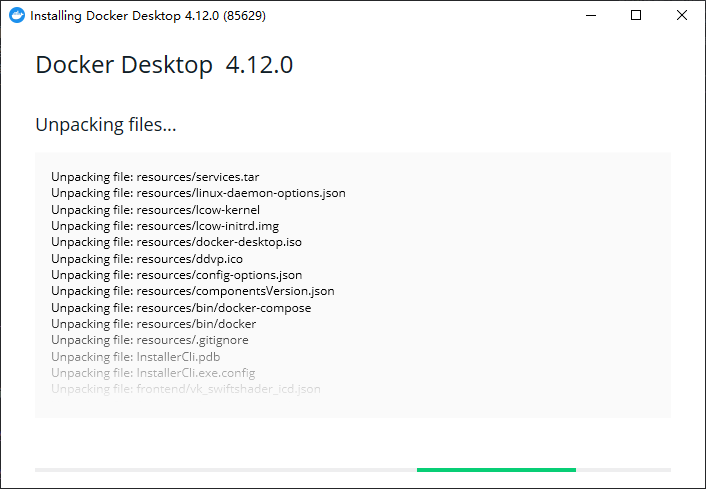Click the 'Installing Docker Desktop 4.12.0 (85629)' title text
The width and height of the screenshot is (706, 489).
click(148, 16)
